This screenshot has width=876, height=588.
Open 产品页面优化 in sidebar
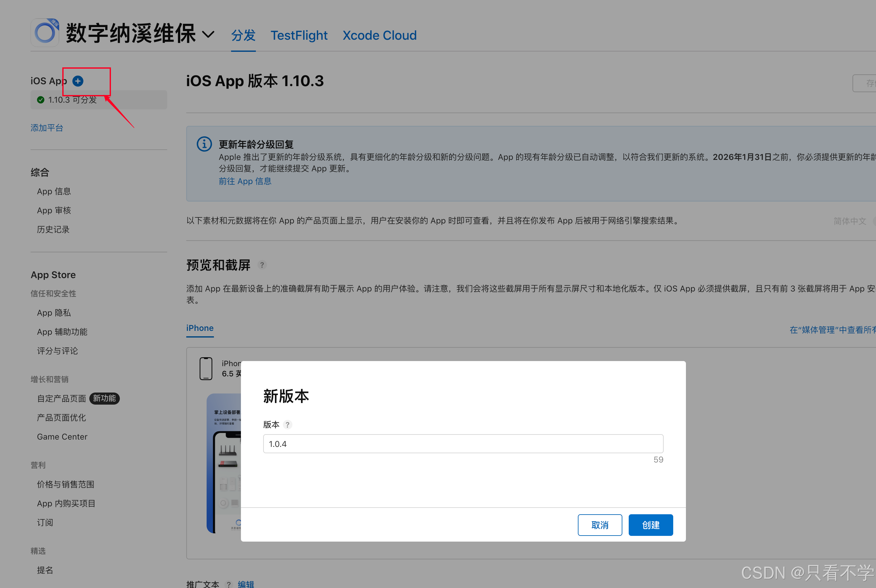tap(61, 417)
